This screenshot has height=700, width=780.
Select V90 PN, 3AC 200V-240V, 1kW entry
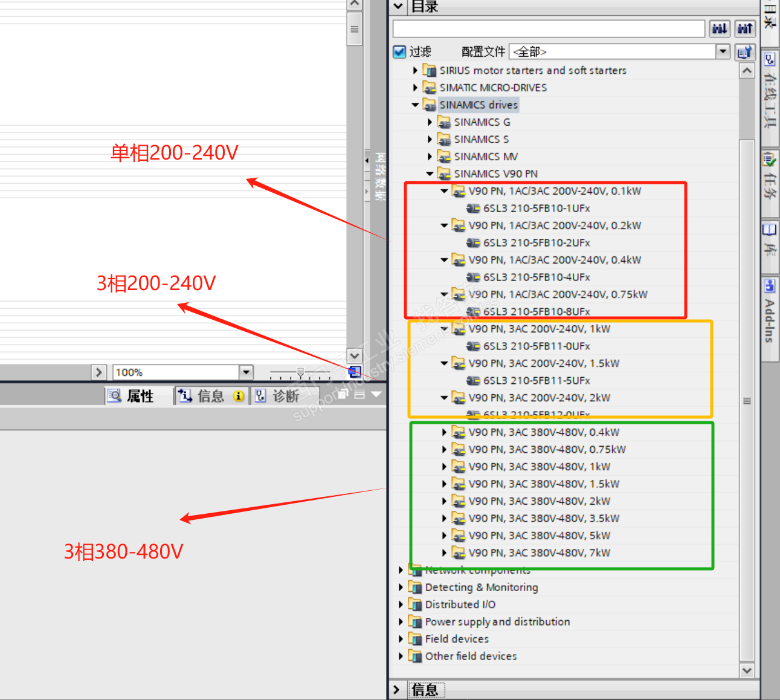click(540, 329)
